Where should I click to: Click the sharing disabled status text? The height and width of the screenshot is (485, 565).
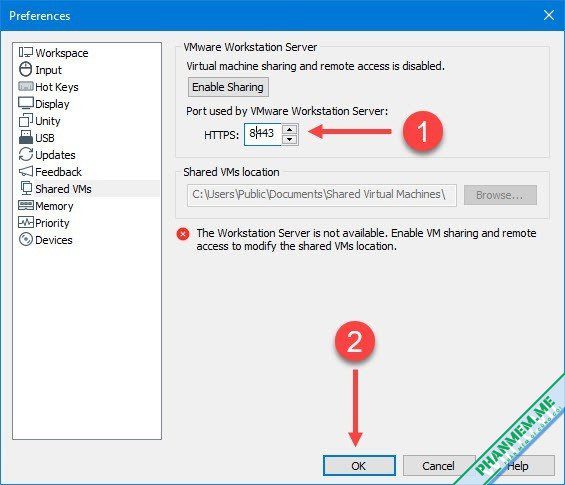tap(315, 66)
